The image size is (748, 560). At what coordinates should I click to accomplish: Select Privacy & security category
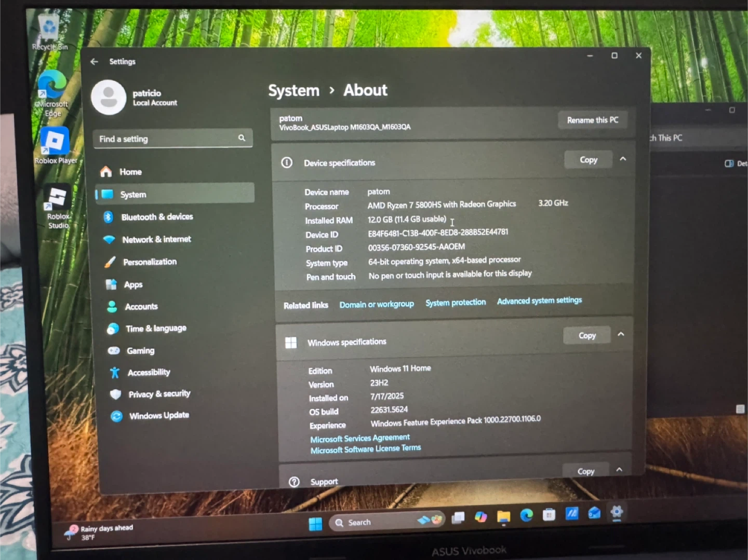pyautogui.click(x=159, y=394)
